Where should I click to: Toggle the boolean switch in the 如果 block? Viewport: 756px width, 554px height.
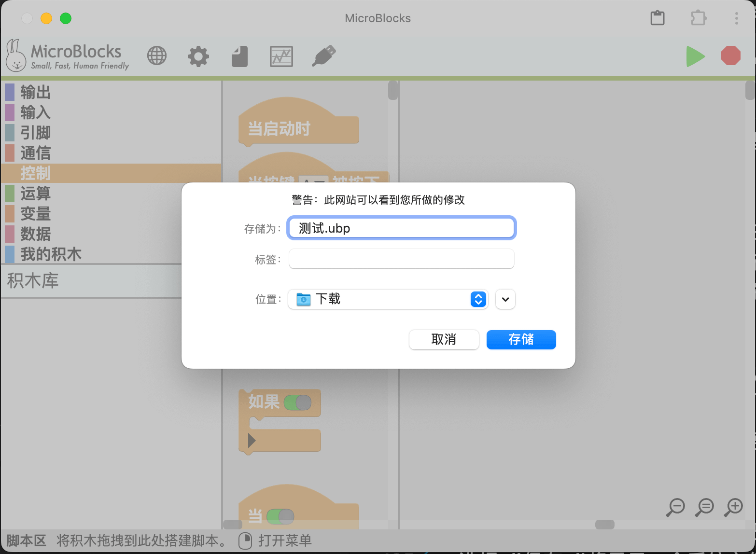297,402
